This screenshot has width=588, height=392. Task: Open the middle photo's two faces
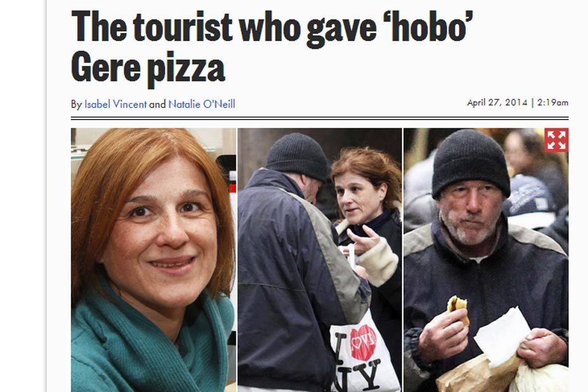pos(319,260)
